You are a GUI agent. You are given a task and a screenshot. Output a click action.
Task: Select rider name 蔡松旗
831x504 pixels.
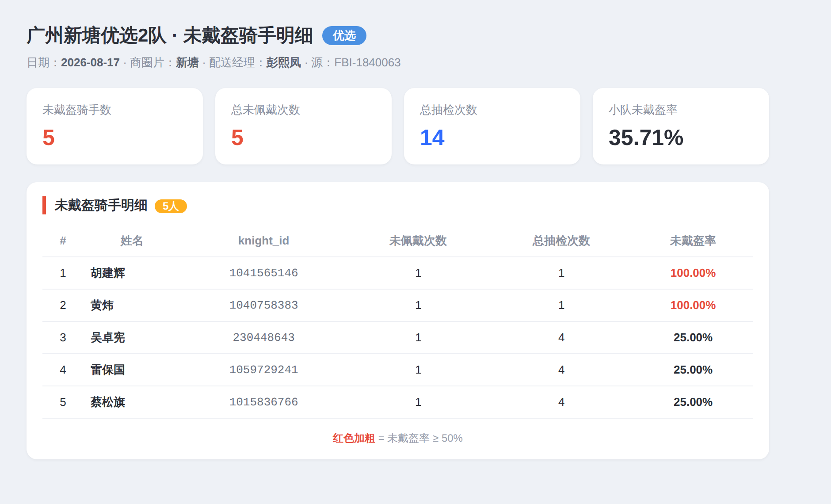coord(108,402)
